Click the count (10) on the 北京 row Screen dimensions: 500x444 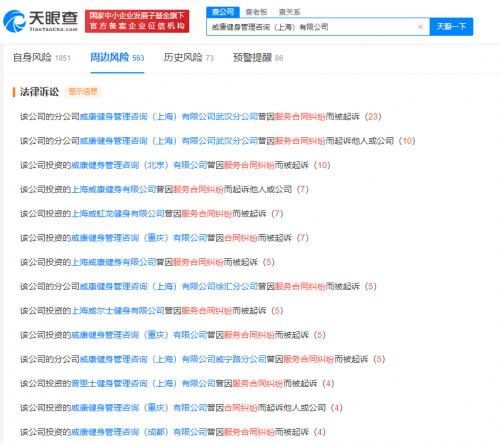click(x=322, y=165)
